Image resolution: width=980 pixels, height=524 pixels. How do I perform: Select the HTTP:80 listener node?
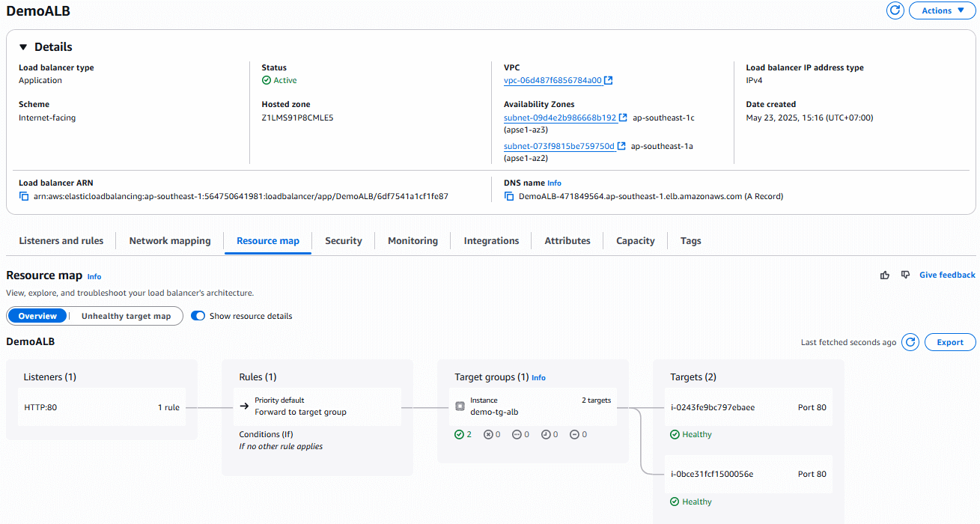point(41,408)
